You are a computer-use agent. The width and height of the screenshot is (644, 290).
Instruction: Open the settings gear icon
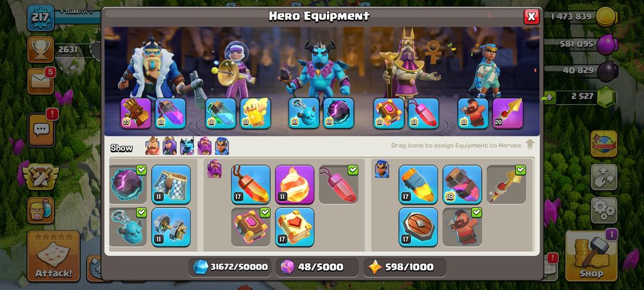pos(604,210)
